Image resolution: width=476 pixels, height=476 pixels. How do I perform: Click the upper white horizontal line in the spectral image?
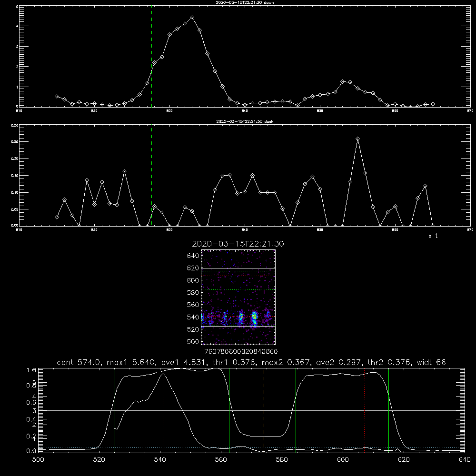(238, 268)
